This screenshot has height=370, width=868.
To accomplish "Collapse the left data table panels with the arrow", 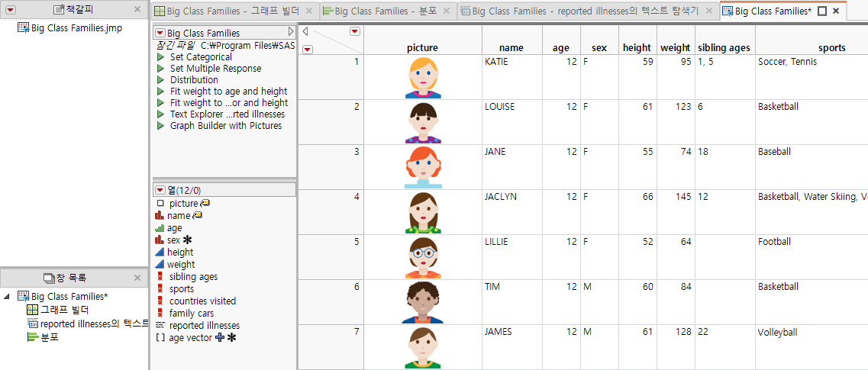I will [x=306, y=31].
